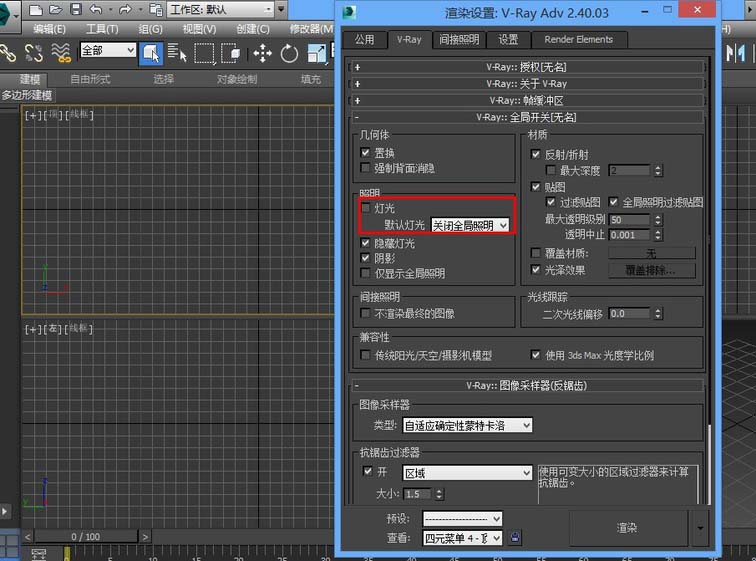Toggle the Window/Crossing selection icon
The width and height of the screenshot is (756, 561).
tap(230, 53)
